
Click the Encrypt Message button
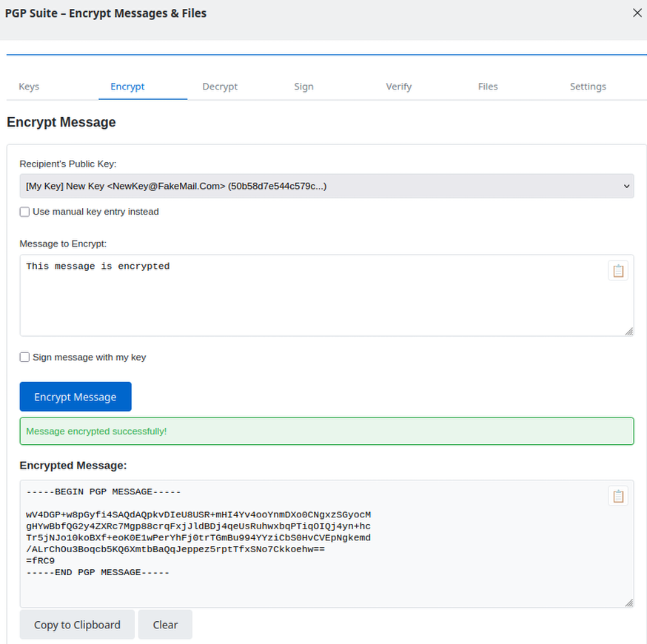point(76,397)
